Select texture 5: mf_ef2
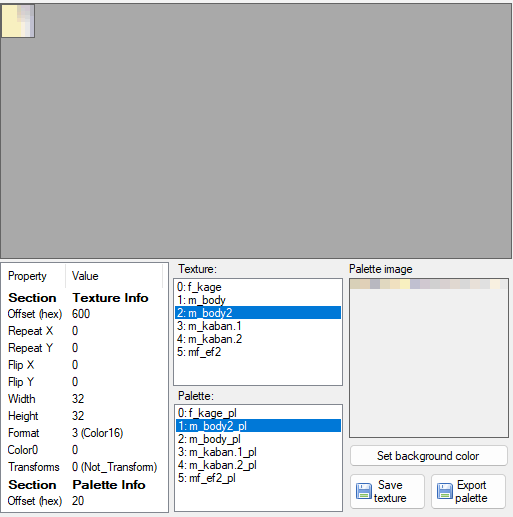The image size is (513, 517). tap(258, 352)
